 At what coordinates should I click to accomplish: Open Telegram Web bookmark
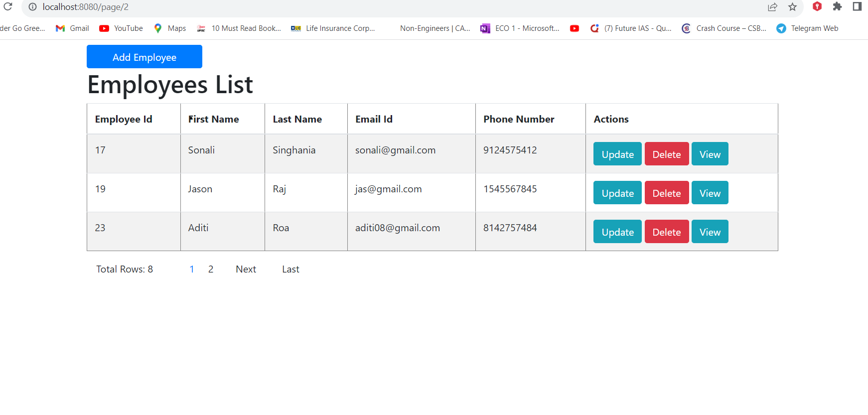click(x=807, y=28)
